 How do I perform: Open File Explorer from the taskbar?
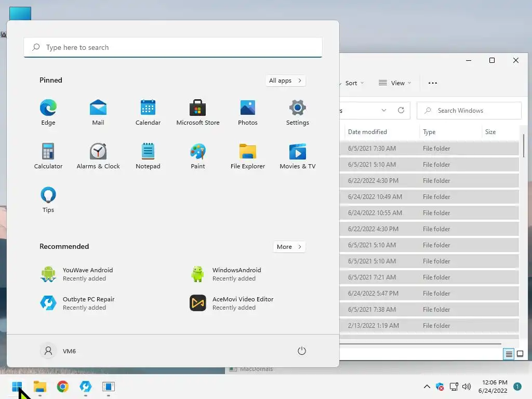coord(40,387)
